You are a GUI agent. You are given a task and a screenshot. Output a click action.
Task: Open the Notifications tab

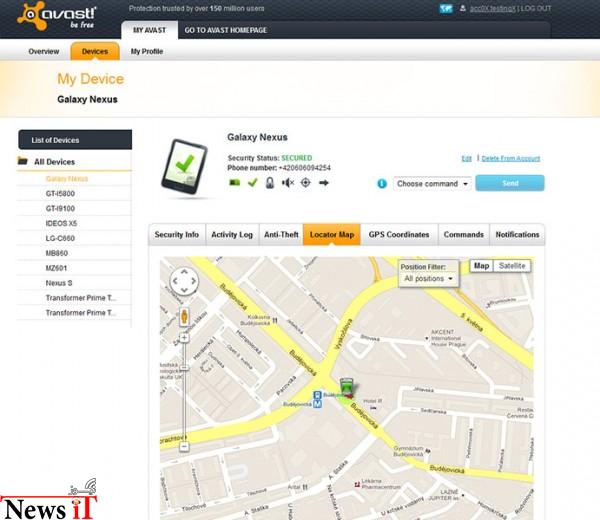517,235
